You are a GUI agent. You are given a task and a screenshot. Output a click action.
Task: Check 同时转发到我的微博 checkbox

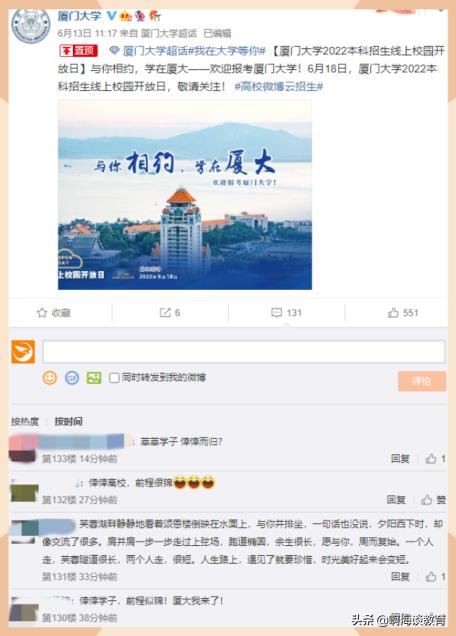point(114,378)
